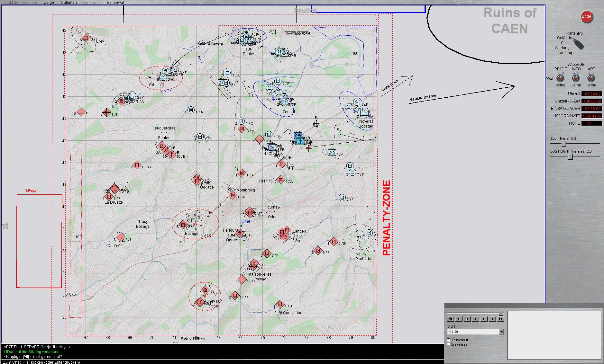Click the red Ende button
This screenshot has width=604, height=364.
click(586, 17)
